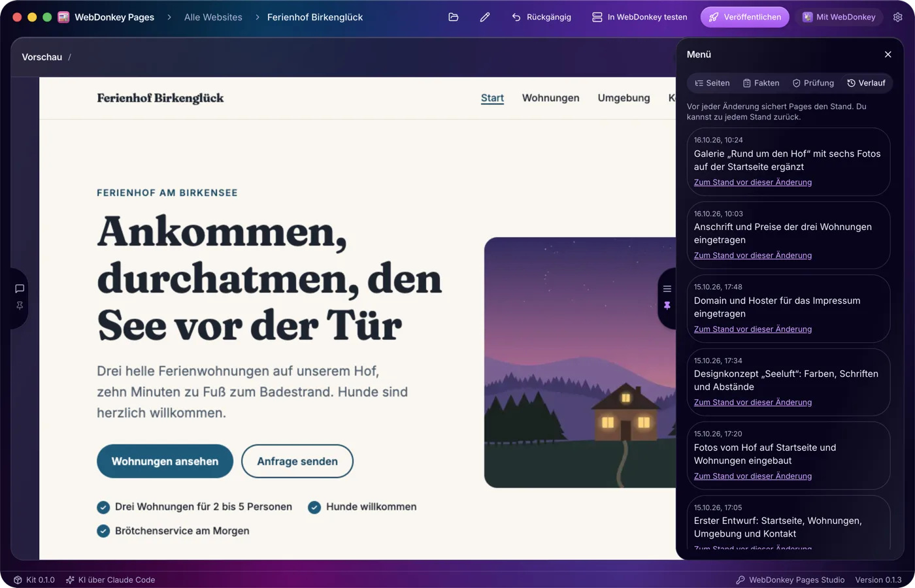Screen dimensions: 915x588
Task: Click the hamburger menu icon on right handle
Action: click(x=667, y=289)
